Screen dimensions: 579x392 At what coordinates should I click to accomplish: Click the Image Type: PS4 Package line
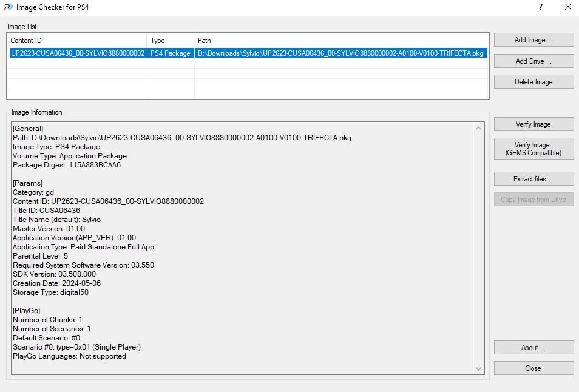click(x=56, y=147)
